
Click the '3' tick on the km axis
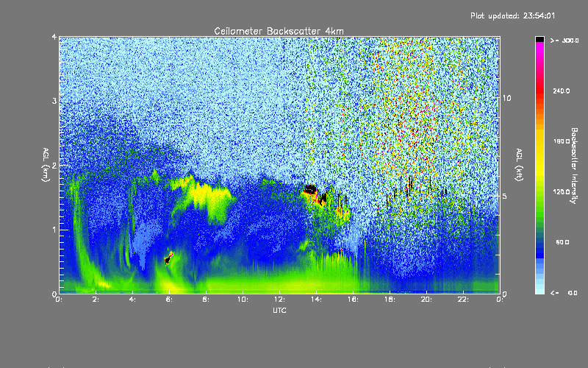pyautogui.click(x=54, y=101)
